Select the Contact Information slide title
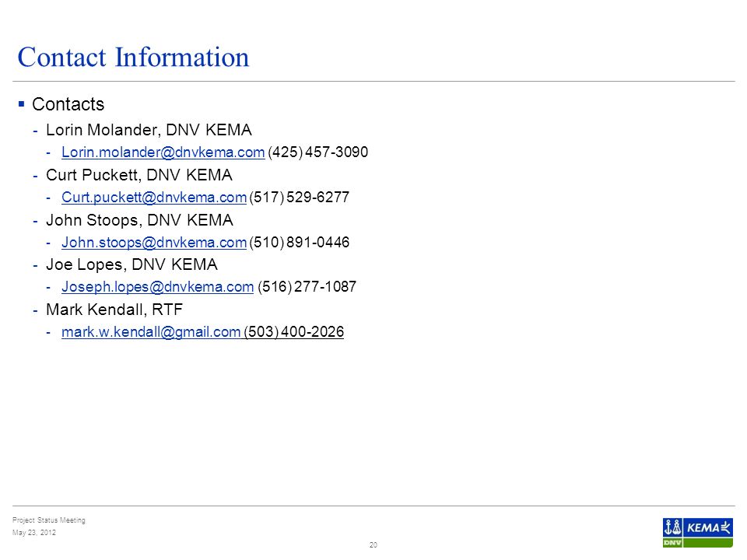747x560 pixels. tap(133, 58)
